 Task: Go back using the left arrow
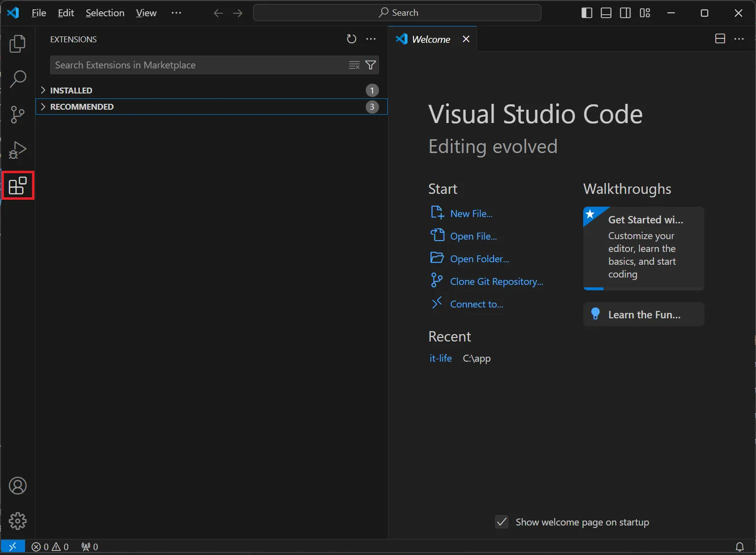click(x=219, y=13)
